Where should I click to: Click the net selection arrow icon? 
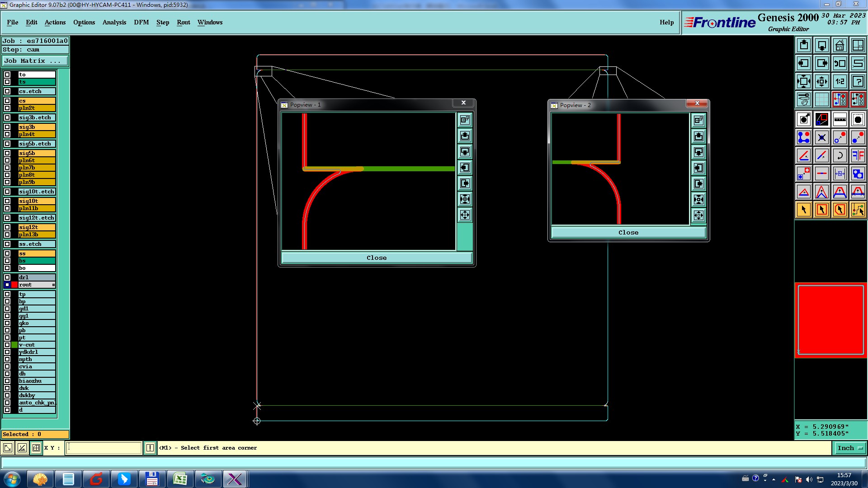click(x=858, y=210)
